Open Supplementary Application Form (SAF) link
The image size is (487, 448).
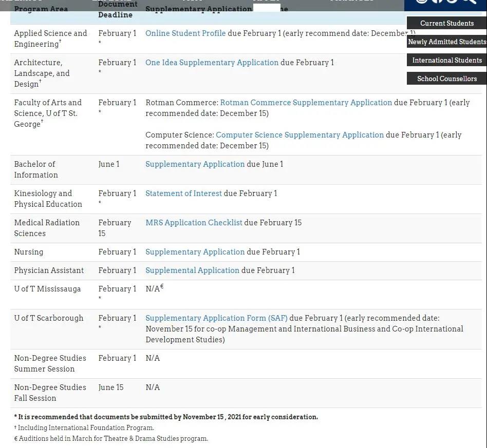click(216, 318)
